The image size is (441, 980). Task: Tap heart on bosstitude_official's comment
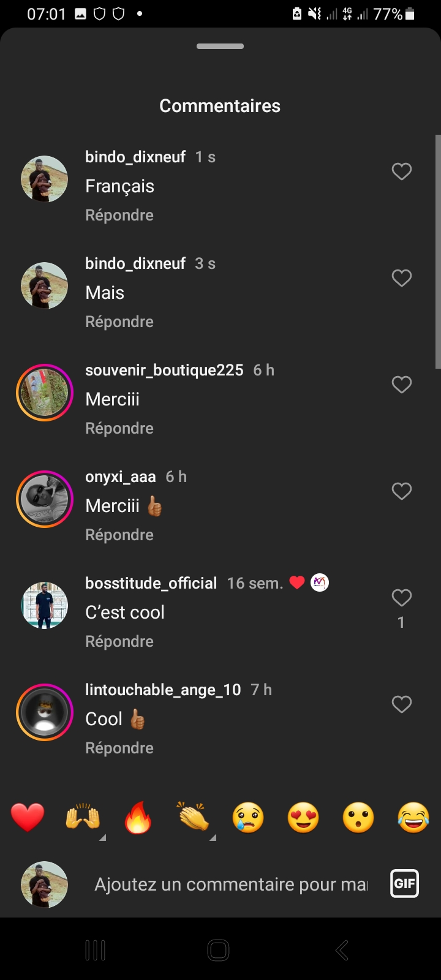(402, 598)
